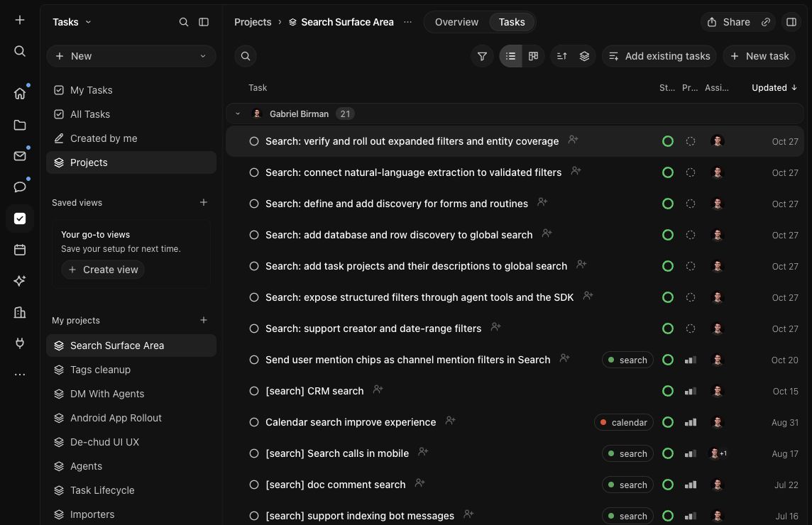The height and width of the screenshot is (525, 812).
Task: Open the plug integrations icon in the rail
Action: coord(20,343)
